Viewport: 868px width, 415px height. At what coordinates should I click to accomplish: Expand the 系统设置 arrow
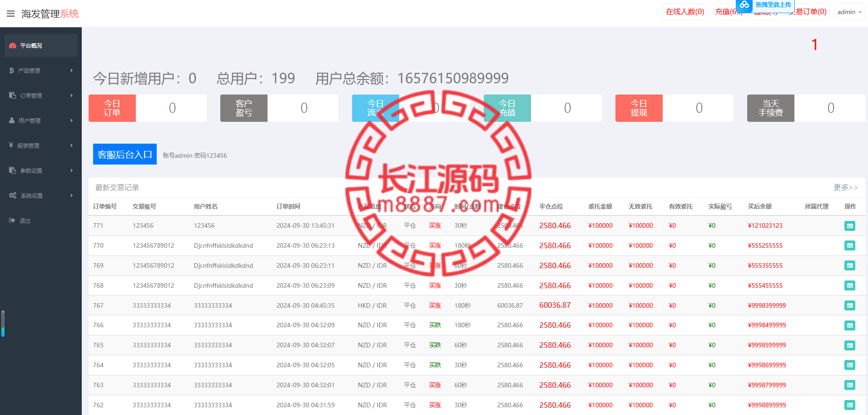pyautogui.click(x=72, y=195)
